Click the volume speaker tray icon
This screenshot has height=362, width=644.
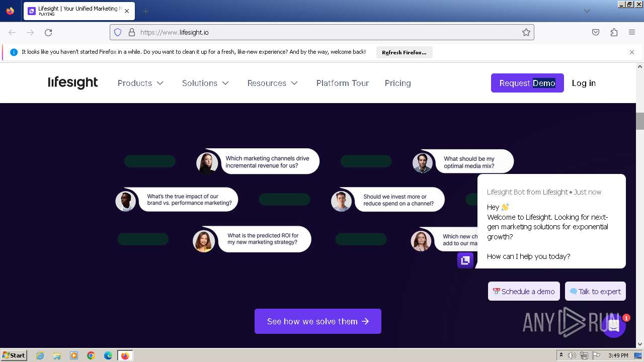click(x=573, y=355)
